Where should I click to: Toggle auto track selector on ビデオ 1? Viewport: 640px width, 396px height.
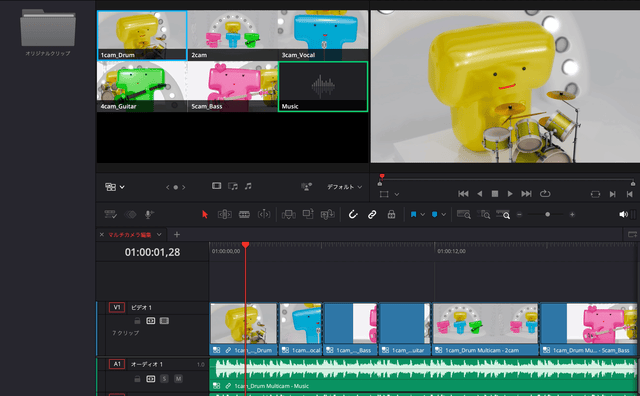151,321
